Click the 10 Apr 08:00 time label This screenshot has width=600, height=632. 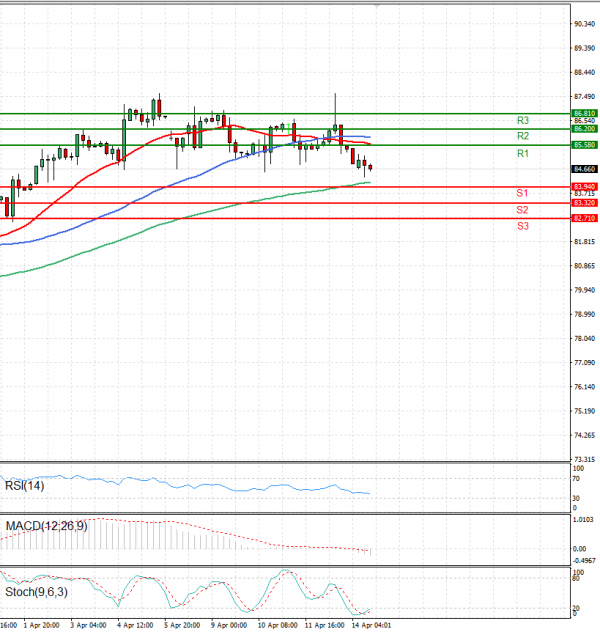278,626
